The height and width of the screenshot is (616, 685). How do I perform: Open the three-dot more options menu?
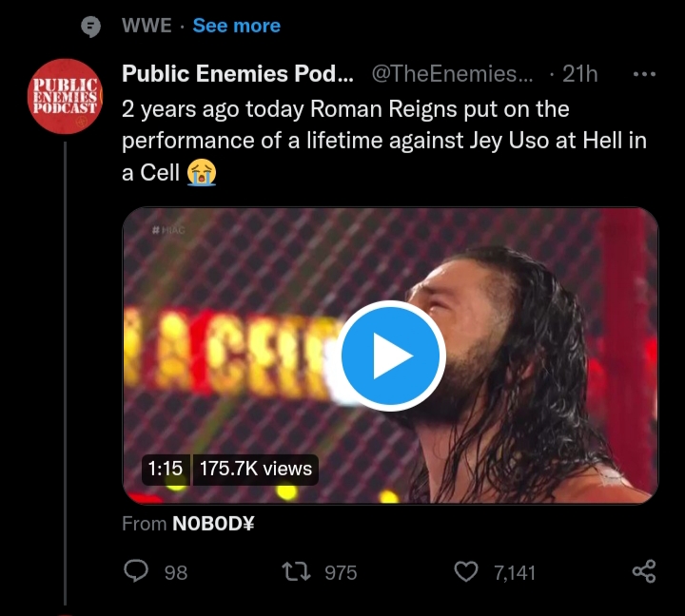(x=644, y=75)
